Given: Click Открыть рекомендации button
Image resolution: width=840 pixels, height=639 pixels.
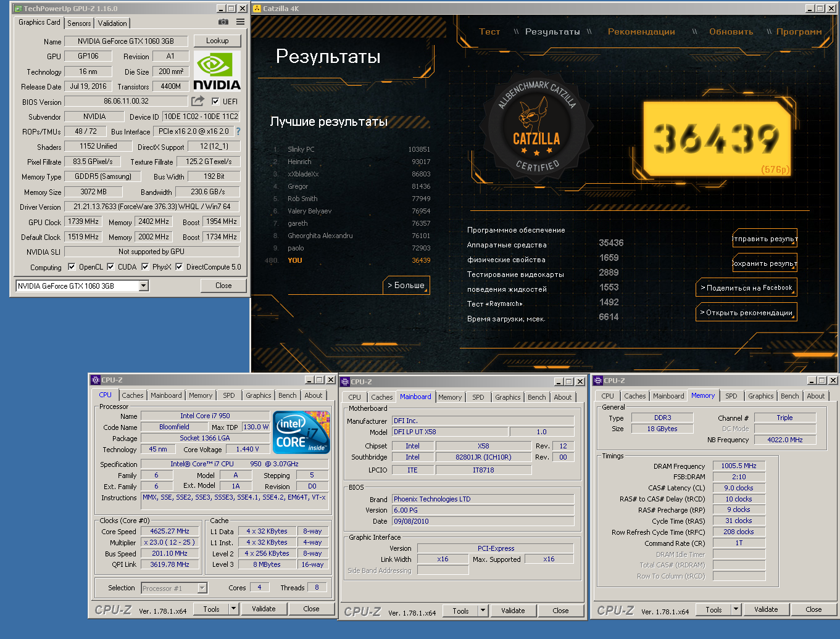Looking at the screenshot, I should pyautogui.click(x=746, y=313).
